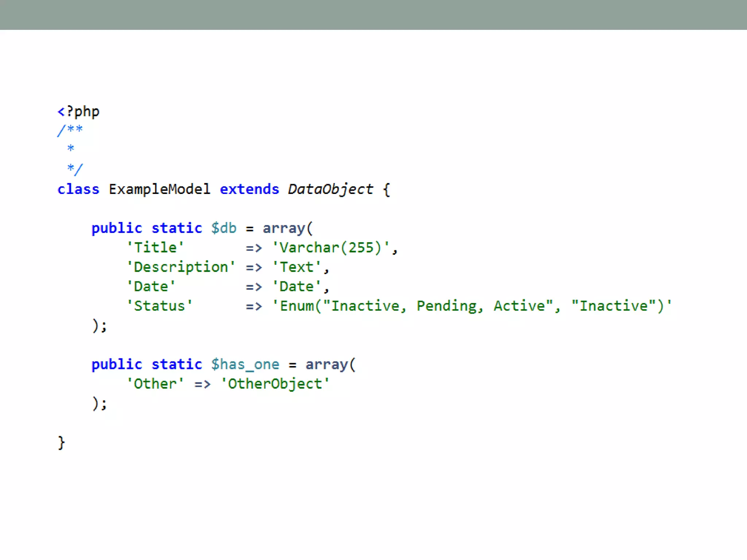Click the 'Description' array key

(181, 267)
